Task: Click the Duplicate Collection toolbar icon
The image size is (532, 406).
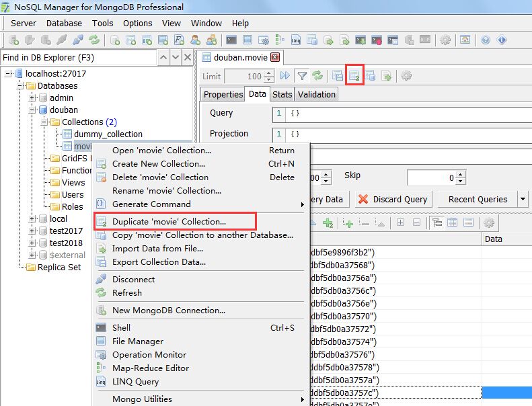Action: (354, 76)
